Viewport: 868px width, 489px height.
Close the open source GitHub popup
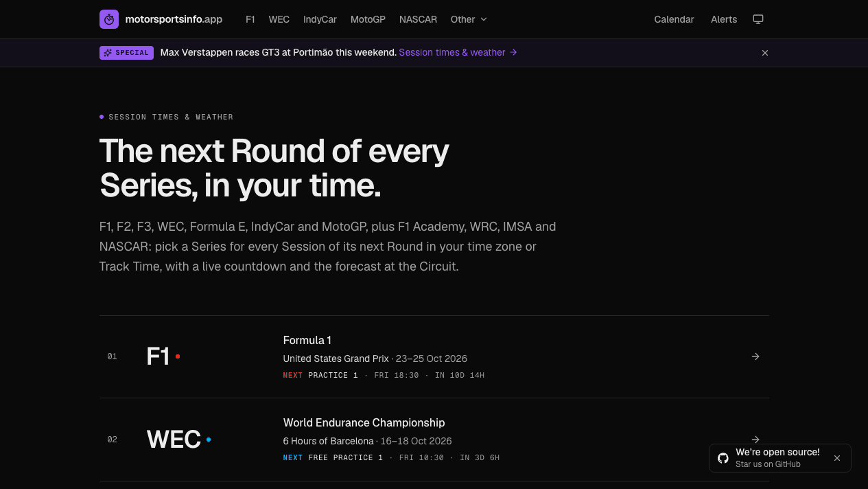coord(837,458)
